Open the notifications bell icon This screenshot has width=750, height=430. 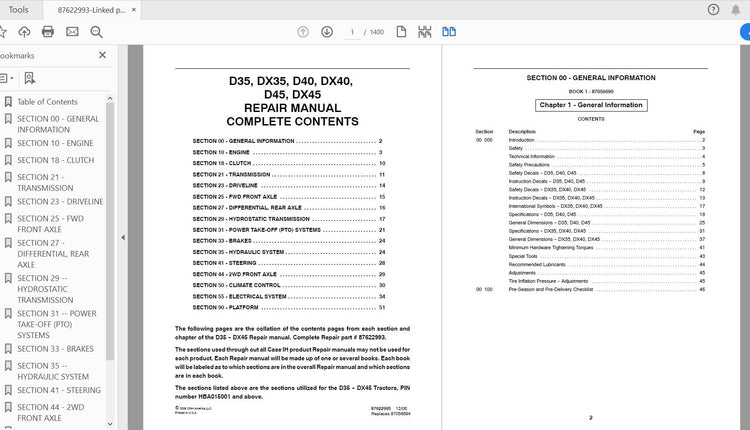click(736, 10)
